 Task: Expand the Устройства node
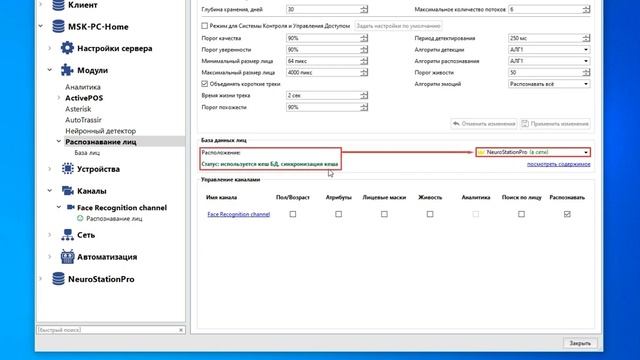click(x=50, y=169)
